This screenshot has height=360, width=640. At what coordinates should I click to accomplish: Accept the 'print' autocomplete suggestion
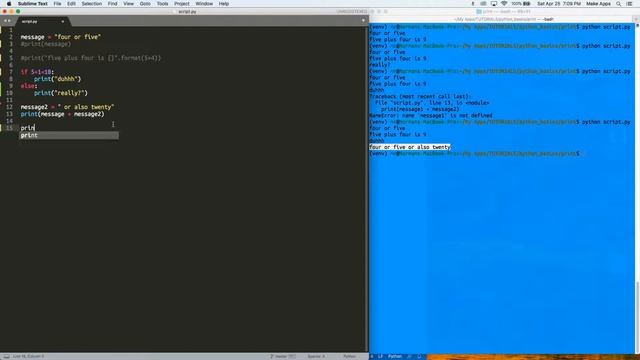pos(69,136)
